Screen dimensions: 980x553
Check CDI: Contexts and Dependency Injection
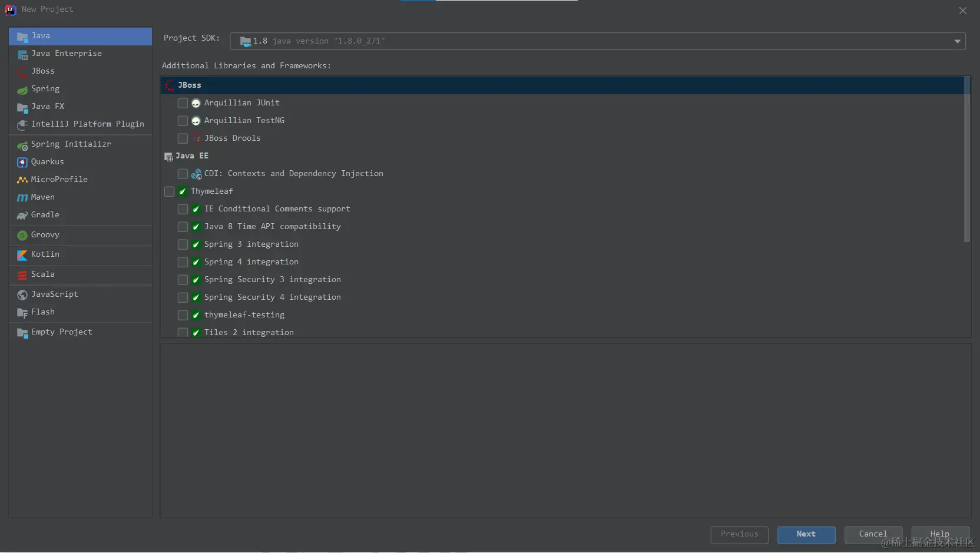(x=183, y=174)
